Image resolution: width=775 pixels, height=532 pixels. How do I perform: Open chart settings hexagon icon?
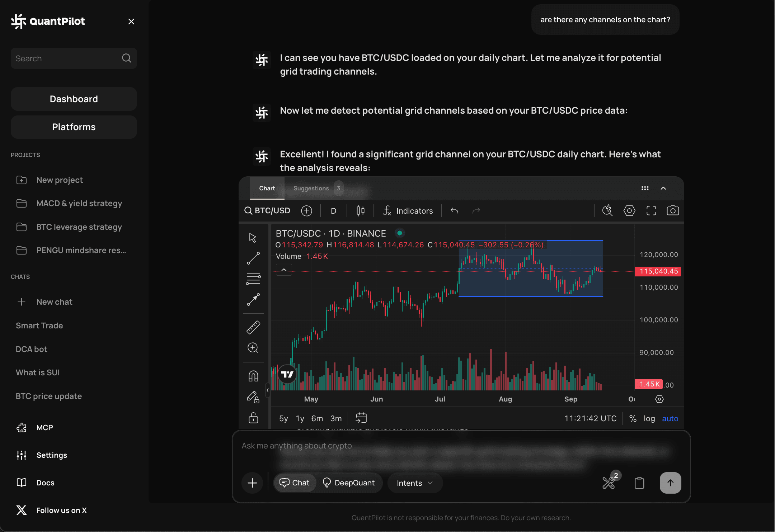point(629,210)
